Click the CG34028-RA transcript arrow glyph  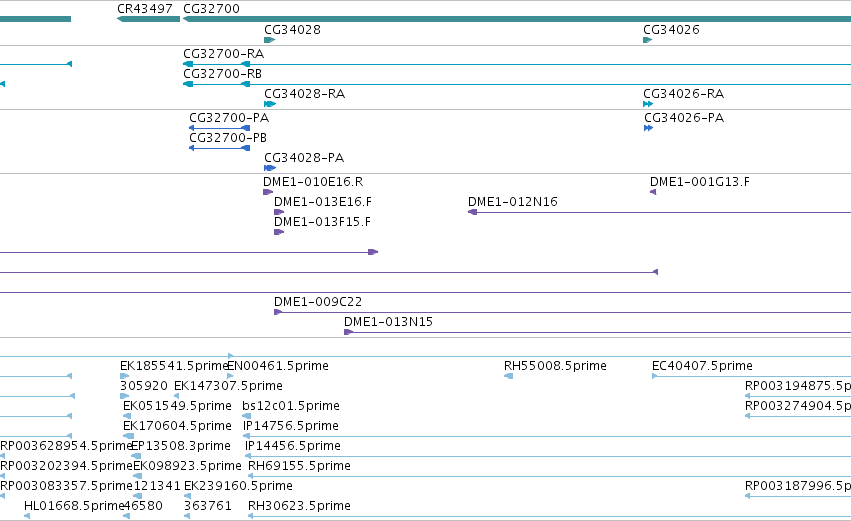pyautogui.click(x=270, y=104)
